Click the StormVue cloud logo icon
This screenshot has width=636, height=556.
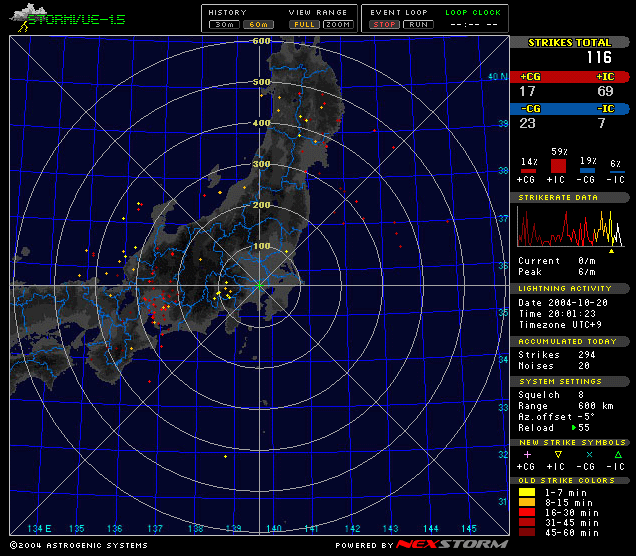pyautogui.click(x=28, y=17)
